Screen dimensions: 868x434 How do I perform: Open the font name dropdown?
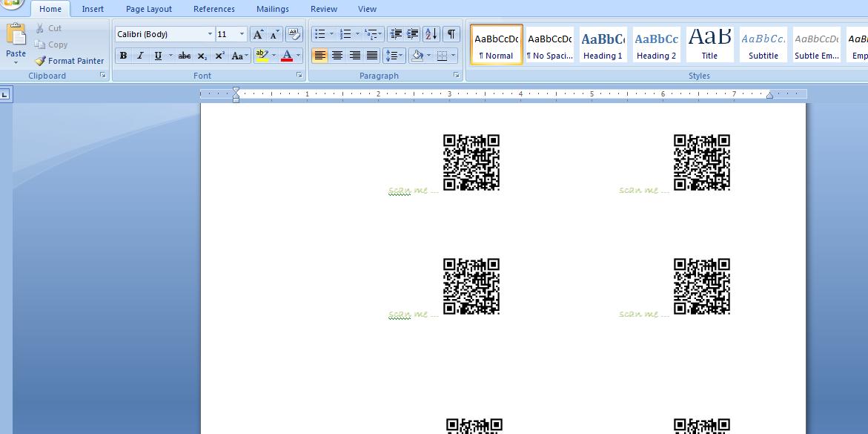(210, 34)
